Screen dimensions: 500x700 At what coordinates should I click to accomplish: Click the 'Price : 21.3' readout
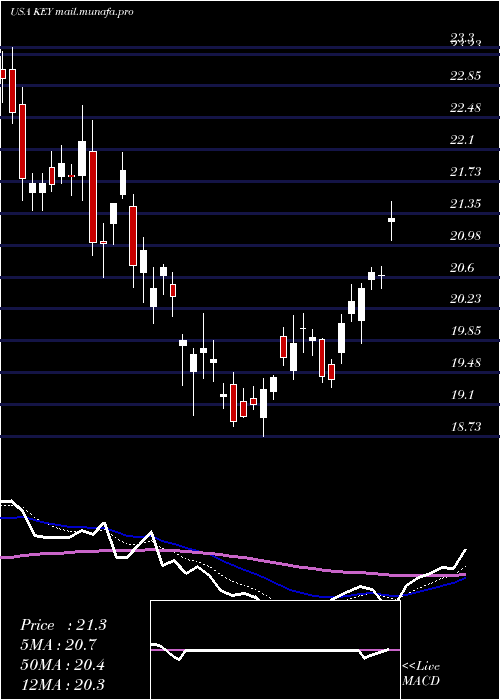[x=63, y=625]
